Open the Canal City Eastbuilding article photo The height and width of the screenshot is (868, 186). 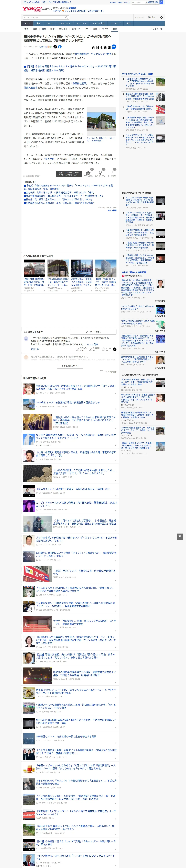click(x=101, y=122)
